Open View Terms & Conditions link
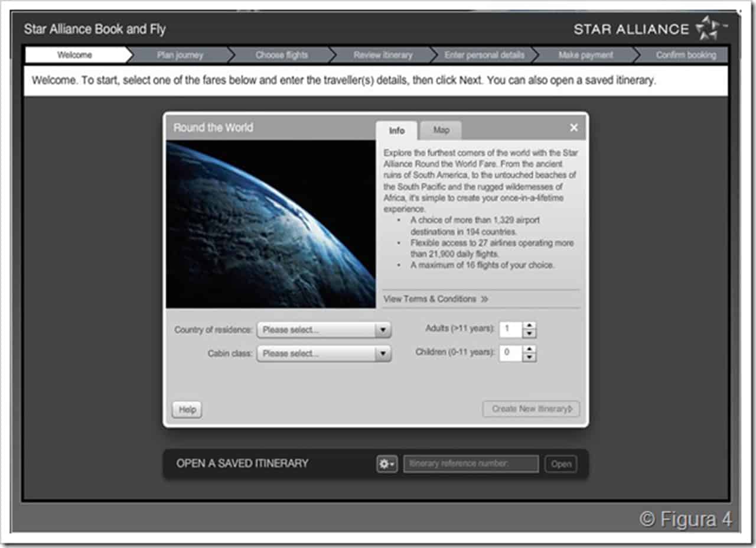 tap(436, 299)
